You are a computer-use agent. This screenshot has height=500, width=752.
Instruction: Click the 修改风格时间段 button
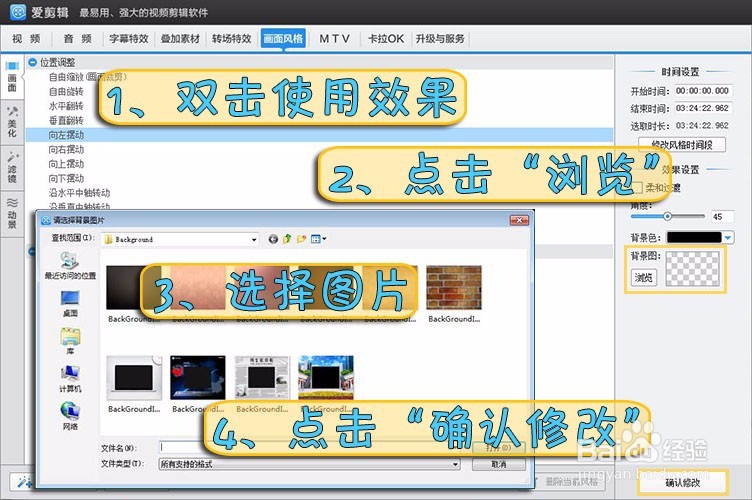682,144
